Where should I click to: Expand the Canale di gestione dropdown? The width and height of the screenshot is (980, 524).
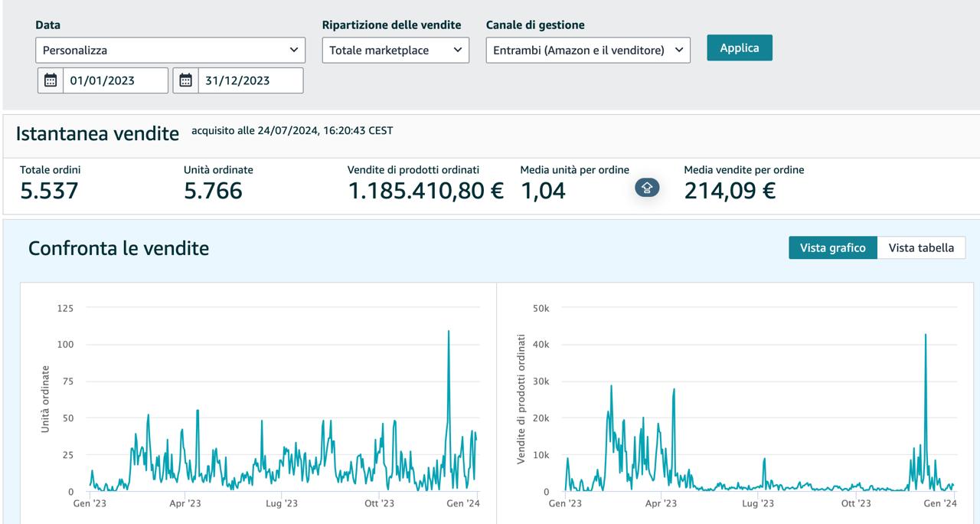click(587, 51)
